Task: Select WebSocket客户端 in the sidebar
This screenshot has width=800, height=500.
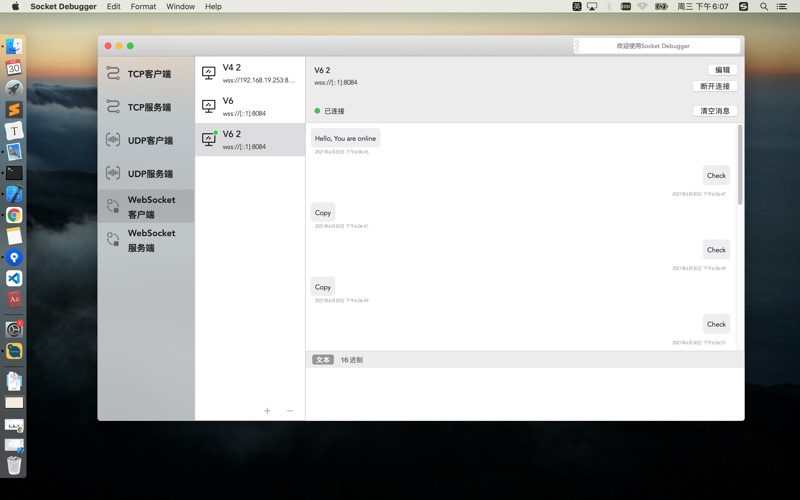Action: pyautogui.click(x=146, y=206)
